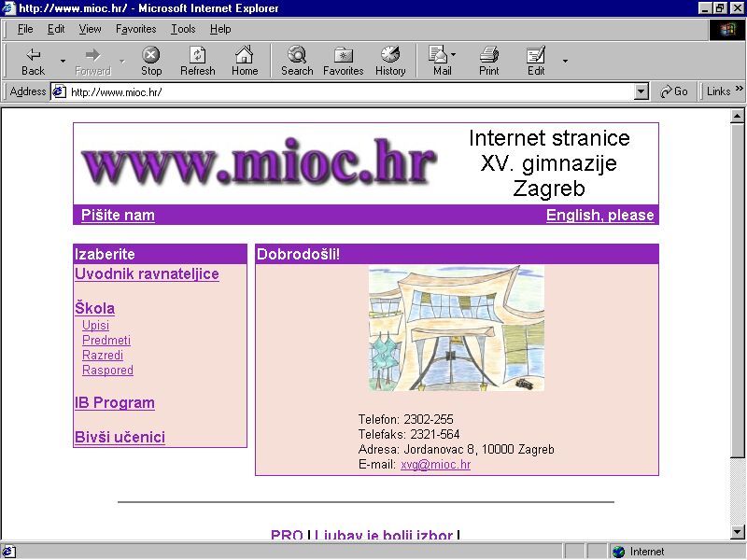
Task: Open the File menu
Action: click(x=25, y=29)
